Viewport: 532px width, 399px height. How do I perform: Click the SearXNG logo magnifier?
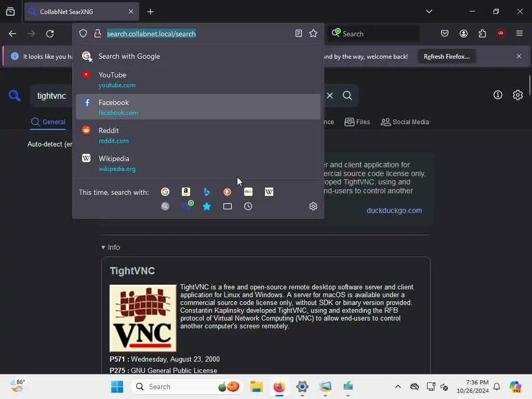[14, 96]
